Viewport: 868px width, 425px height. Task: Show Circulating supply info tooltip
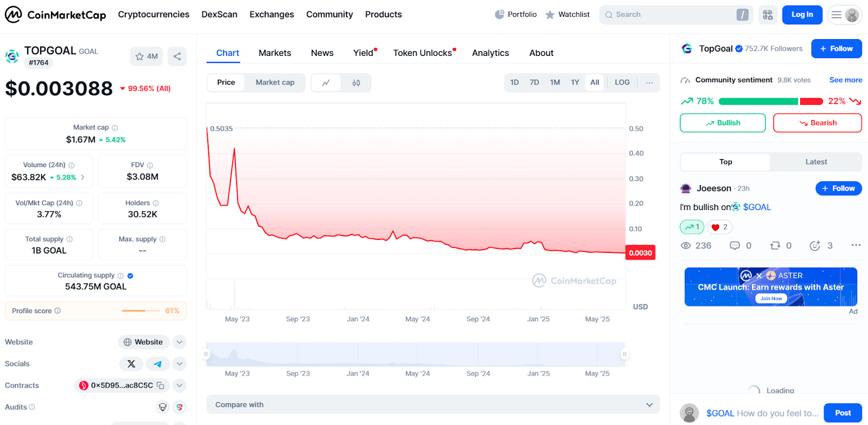click(120, 275)
